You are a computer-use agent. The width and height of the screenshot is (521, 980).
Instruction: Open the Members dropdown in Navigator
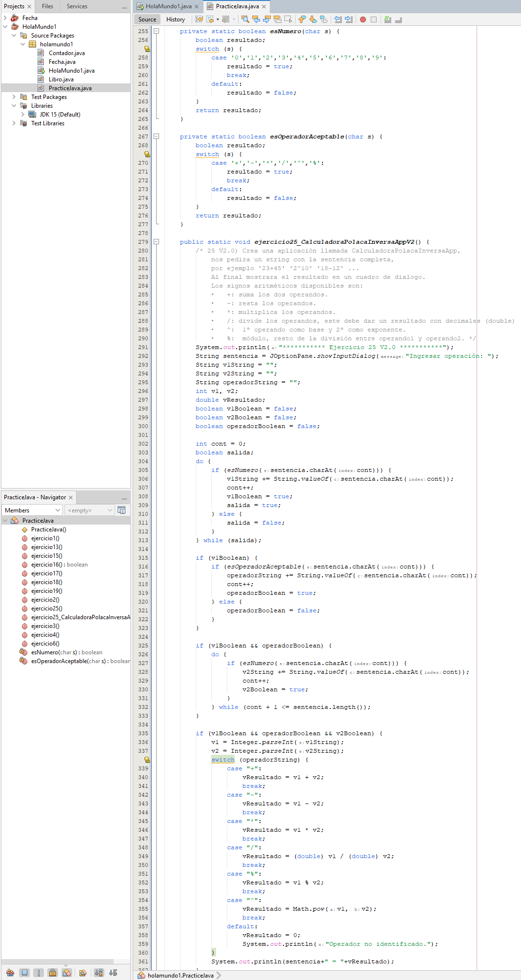pyautogui.click(x=33, y=510)
